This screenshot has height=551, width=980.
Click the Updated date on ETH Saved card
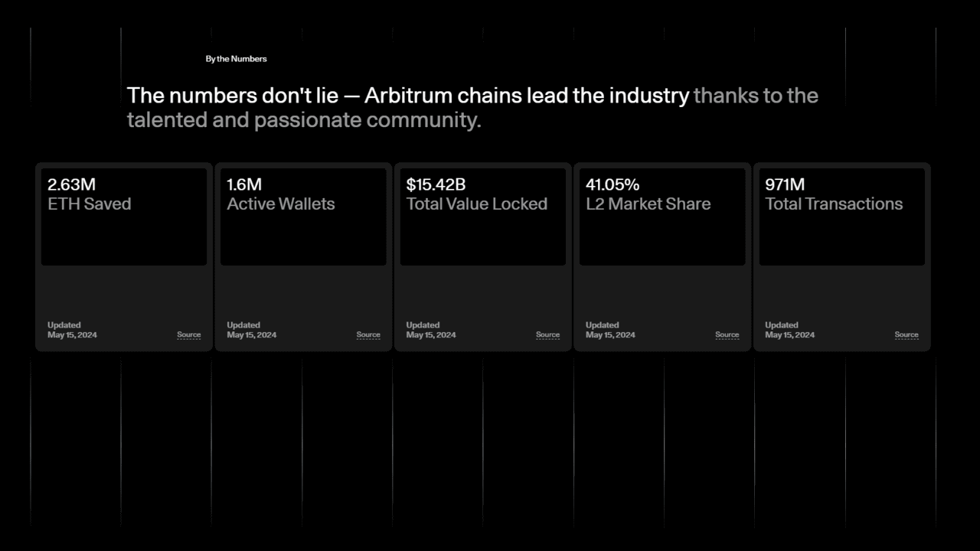[72, 334]
